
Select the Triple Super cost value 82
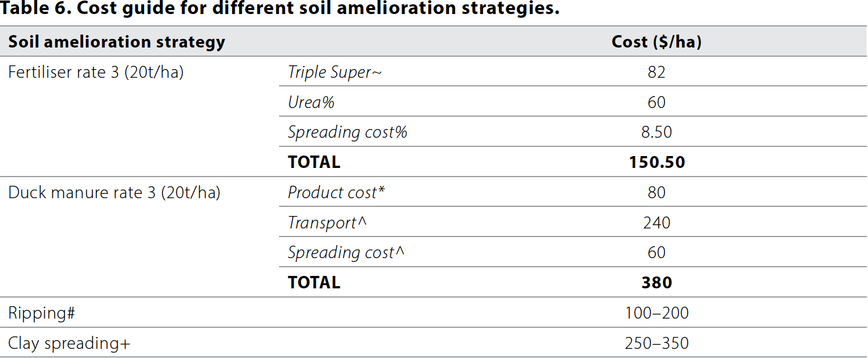[656, 72]
